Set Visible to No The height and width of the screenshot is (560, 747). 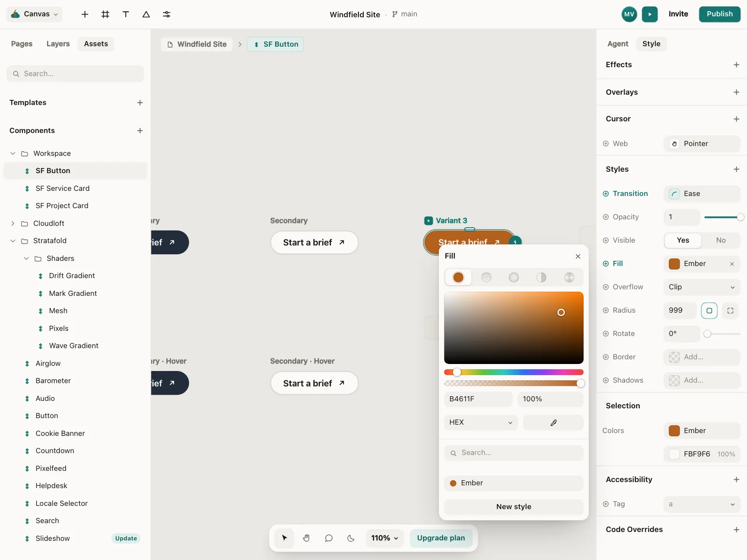point(721,240)
